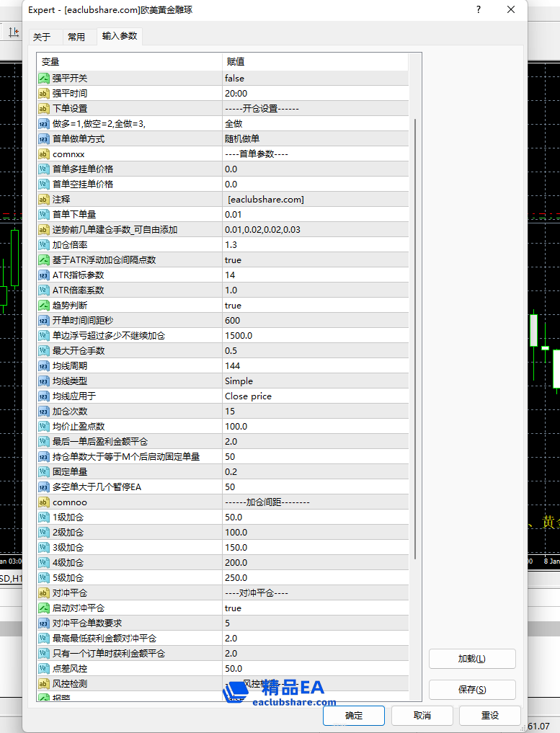This screenshot has height=733, width=560.
Task: Click the double-type icon beside 1级加仓
Action: (x=43, y=517)
